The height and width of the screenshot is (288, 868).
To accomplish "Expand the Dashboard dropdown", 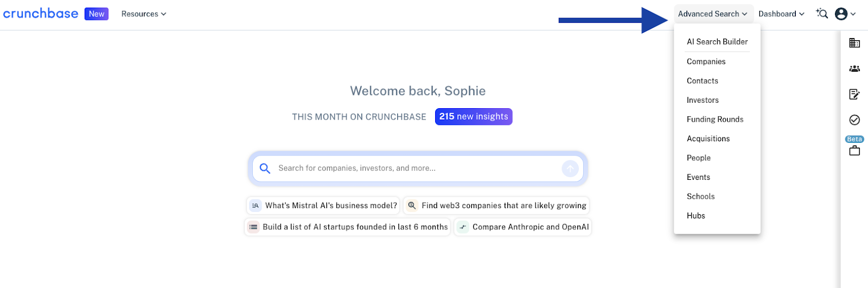I will point(781,14).
